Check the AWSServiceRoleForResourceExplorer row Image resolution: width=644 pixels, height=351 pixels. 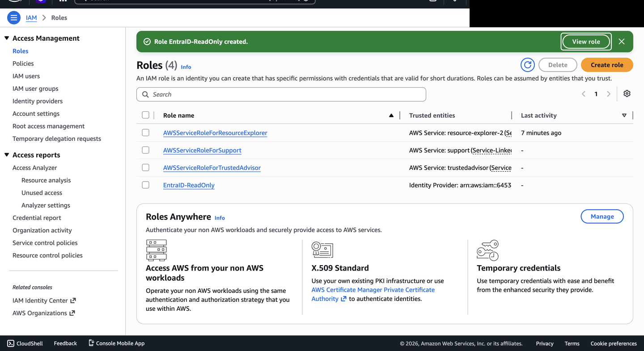[145, 133]
